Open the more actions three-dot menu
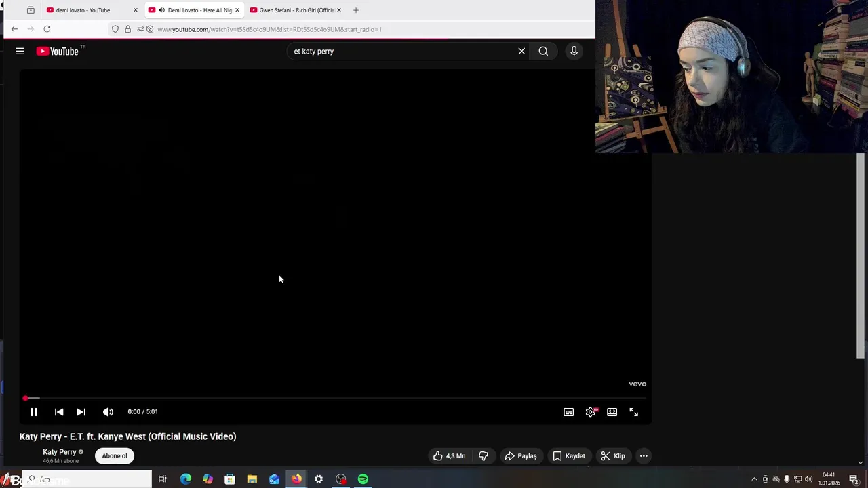 tap(644, 455)
